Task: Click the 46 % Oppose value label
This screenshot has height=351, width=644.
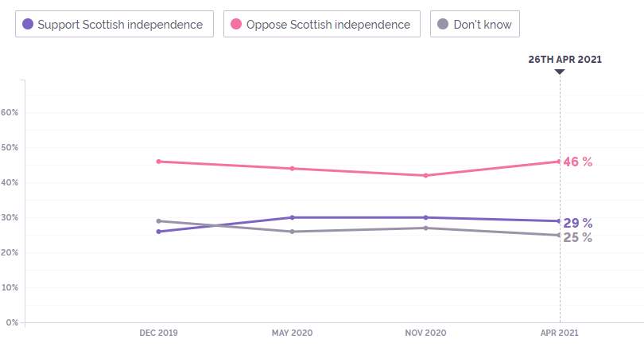Action: click(x=578, y=162)
